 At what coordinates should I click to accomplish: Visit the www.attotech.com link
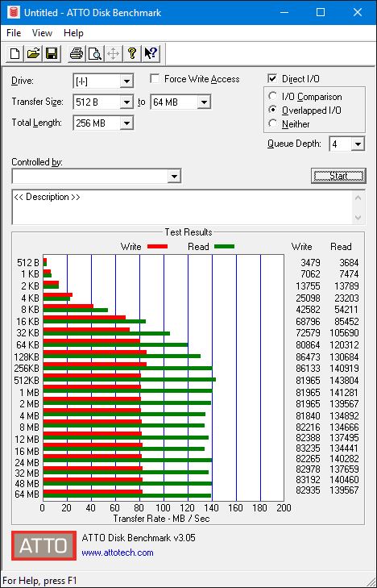[x=118, y=553]
